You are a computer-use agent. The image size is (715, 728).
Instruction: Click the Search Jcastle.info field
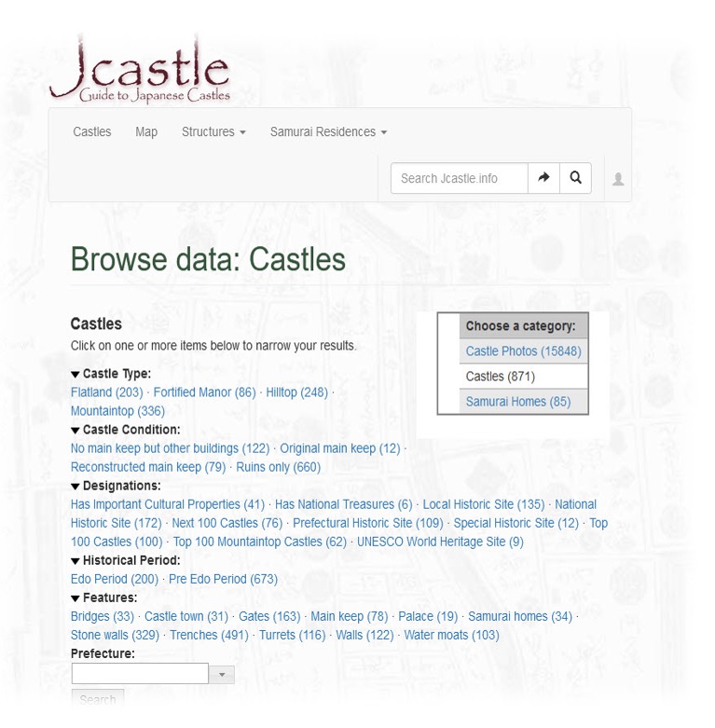tap(459, 178)
